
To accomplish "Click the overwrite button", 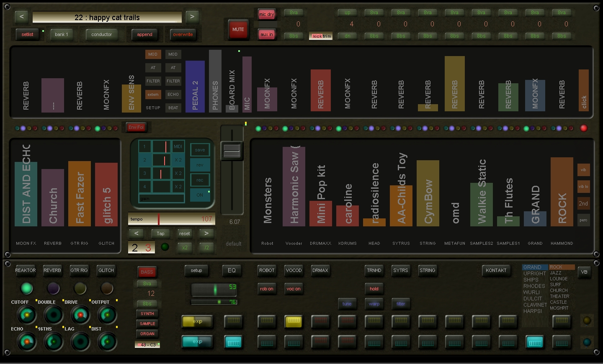I will [183, 35].
